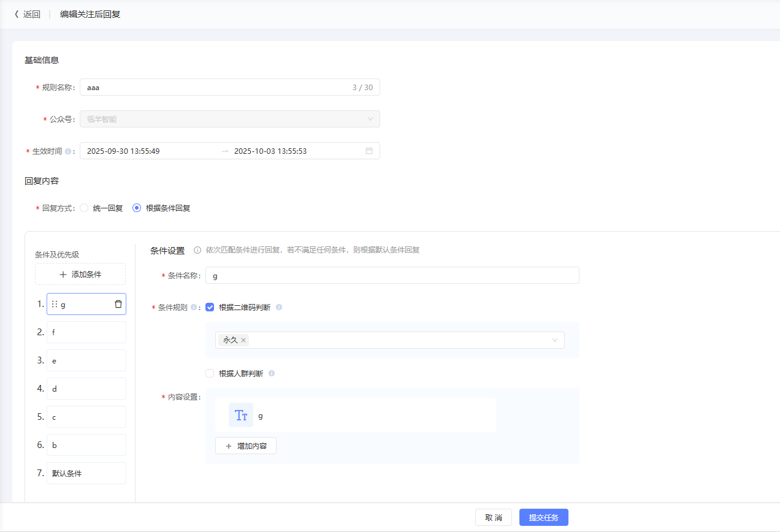
Task: Select the 根据条件回复 radio option
Action: 137,208
